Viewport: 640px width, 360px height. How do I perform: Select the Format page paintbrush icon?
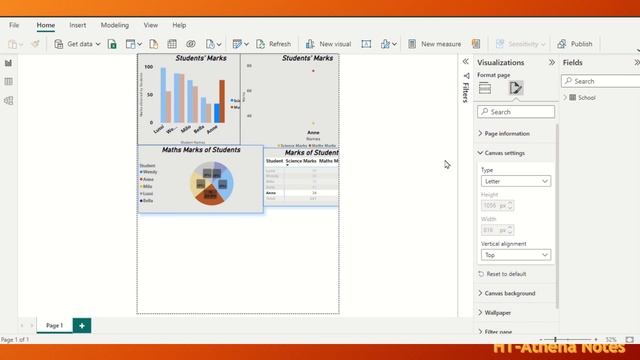pos(516,88)
